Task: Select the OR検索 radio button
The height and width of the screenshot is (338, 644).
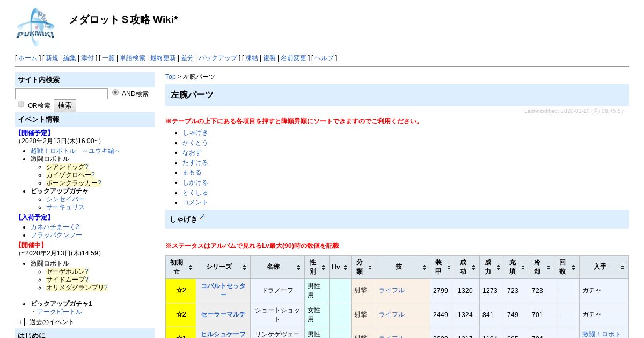Action: click(x=21, y=105)
